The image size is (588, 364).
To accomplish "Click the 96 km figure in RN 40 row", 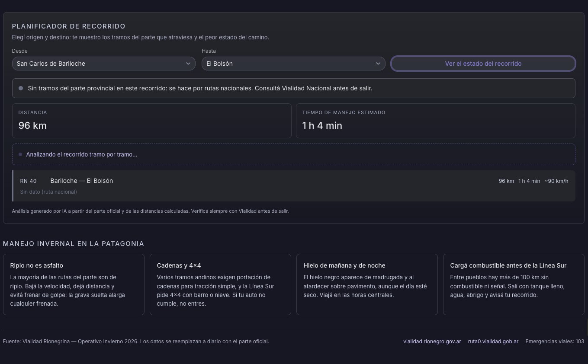I will [x=506, y=181].
